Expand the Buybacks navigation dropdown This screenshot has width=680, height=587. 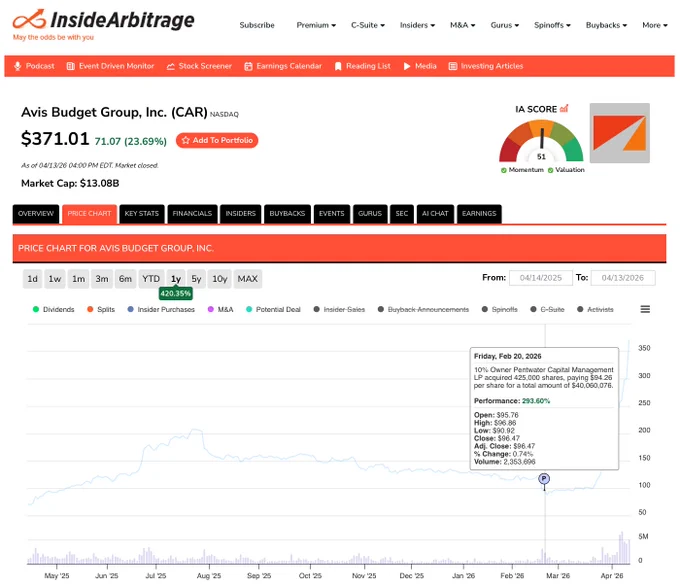[606, 25]
